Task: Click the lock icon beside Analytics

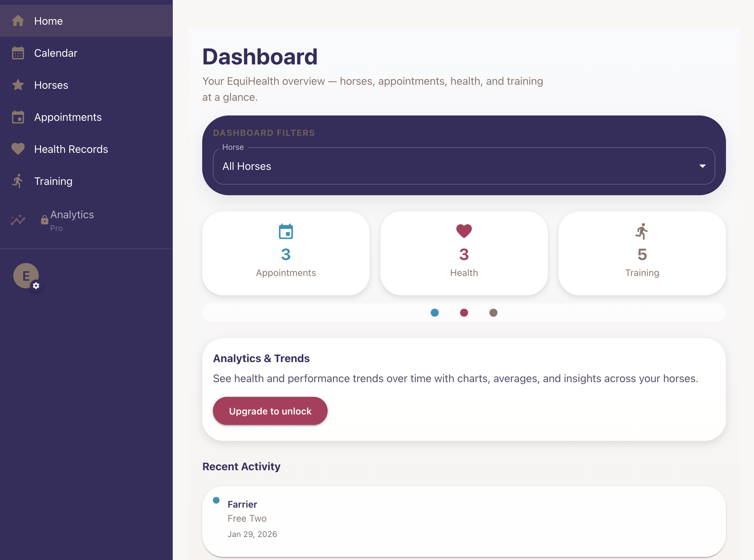Action: (44, 220)
